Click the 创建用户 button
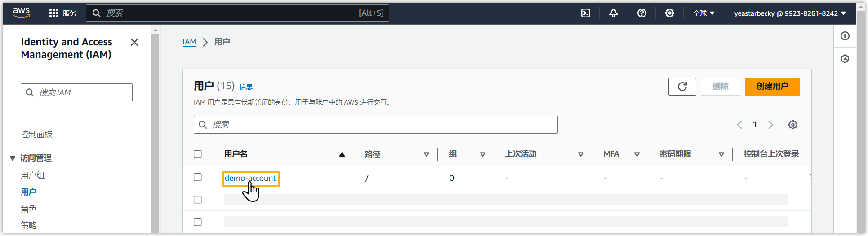Viewport: 868px width, 236px height. (x=772, y=87)
